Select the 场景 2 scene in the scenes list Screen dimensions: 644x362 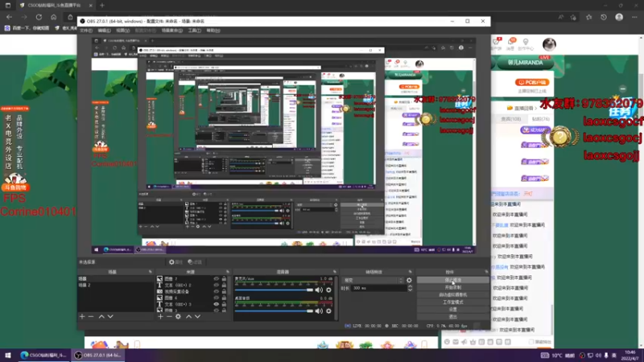tap(115, 285)
